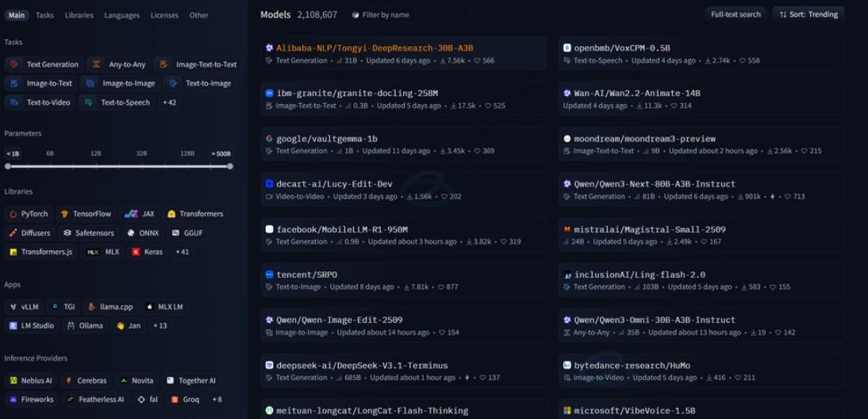Click the Keras library icon
The image size is (868, 419).
(136, 252)
